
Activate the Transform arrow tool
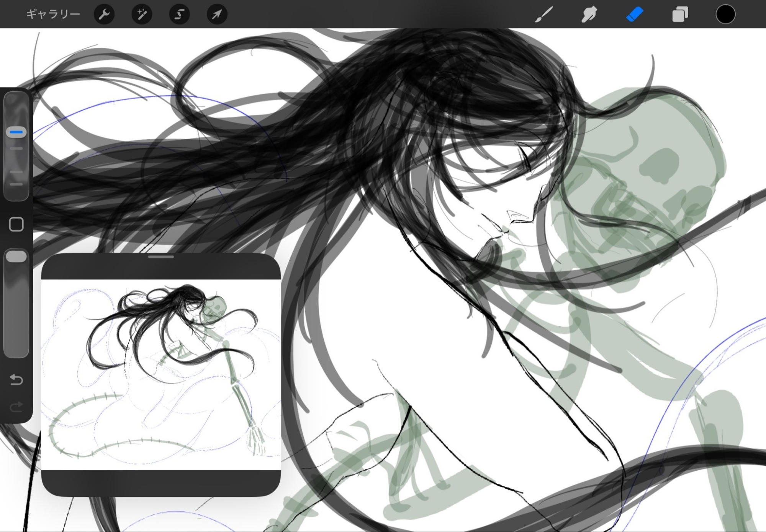pos(217,15)
